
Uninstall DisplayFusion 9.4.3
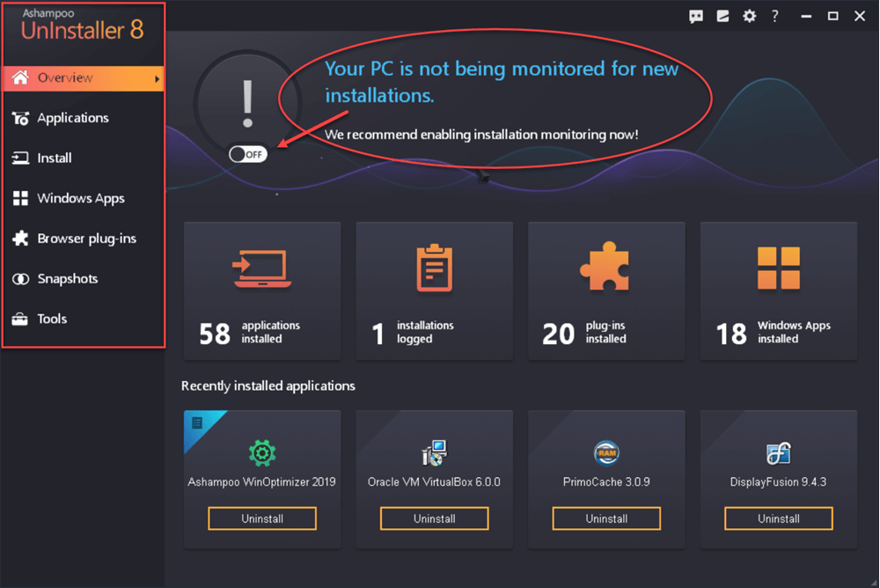click(x=779, y=518)
